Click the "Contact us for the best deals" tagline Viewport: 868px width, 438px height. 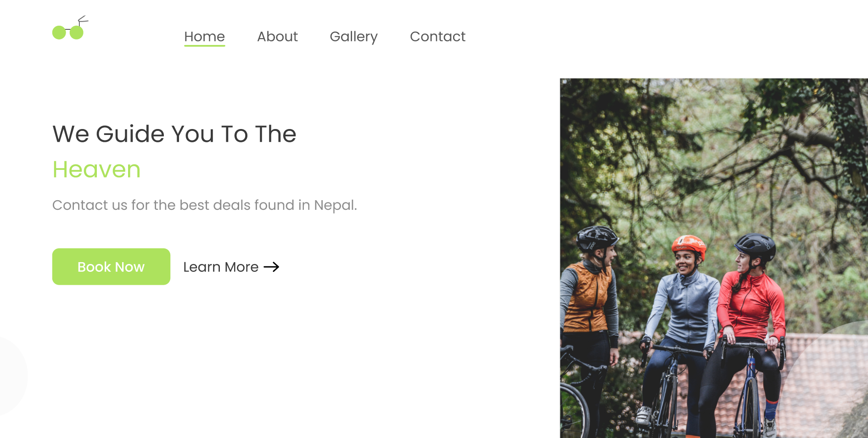[204, 205]
